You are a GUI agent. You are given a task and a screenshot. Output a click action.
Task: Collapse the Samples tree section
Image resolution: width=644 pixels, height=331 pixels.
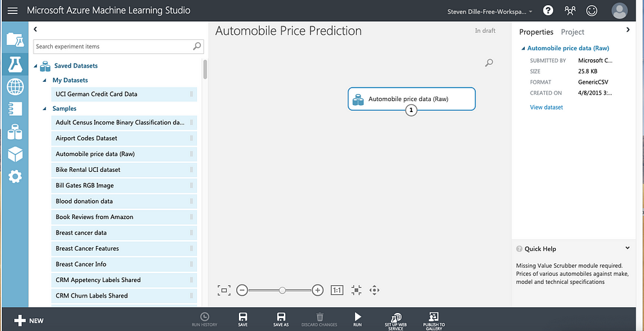click(x=45, y=109)
